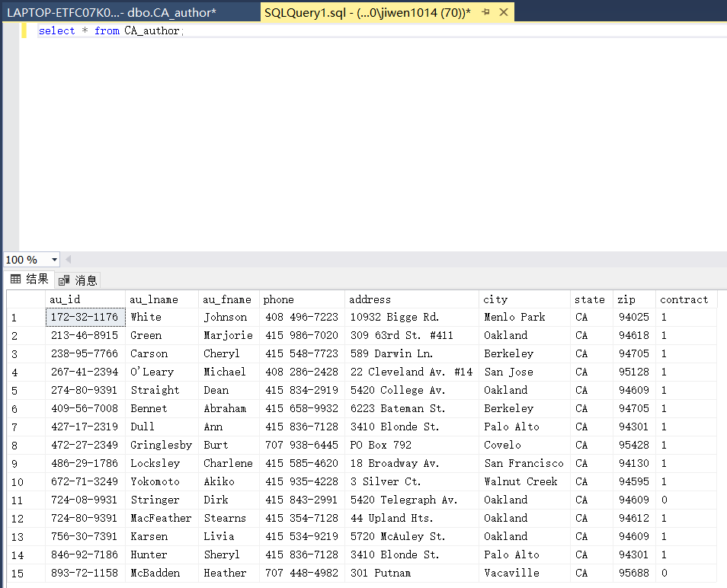Select the SQLQuery1.sql tab
Image resolution: width=727 pixels, height=588 pixels.
click(x=367, y=12)
